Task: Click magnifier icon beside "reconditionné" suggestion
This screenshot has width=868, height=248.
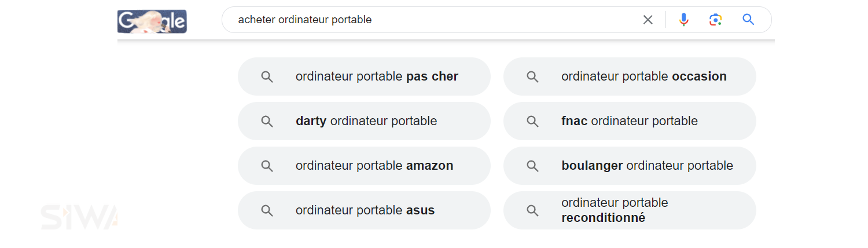Action: 532,210
